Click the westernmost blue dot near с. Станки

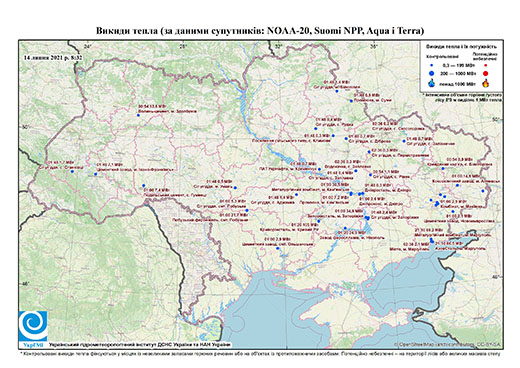72,171
